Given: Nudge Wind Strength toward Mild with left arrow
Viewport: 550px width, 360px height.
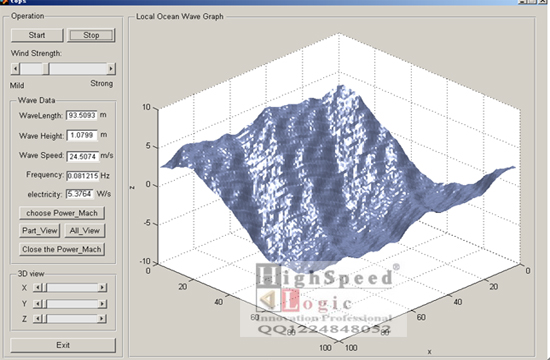Looking at the screenshot, I should (x=15, y=68).
